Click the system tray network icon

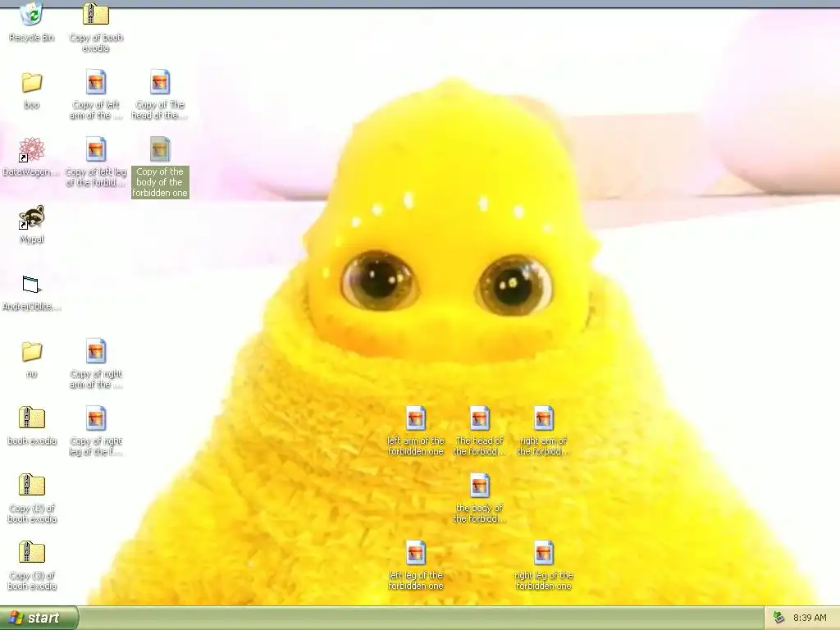[779, 618]
